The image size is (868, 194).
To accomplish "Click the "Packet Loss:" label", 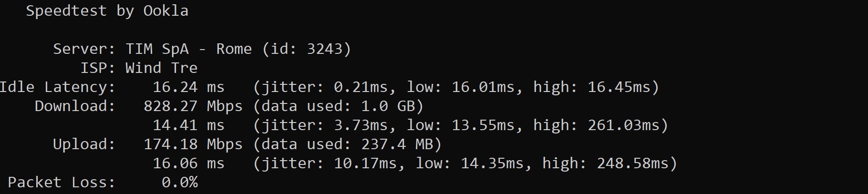I will pyautogui.click(x=62, y=183).
